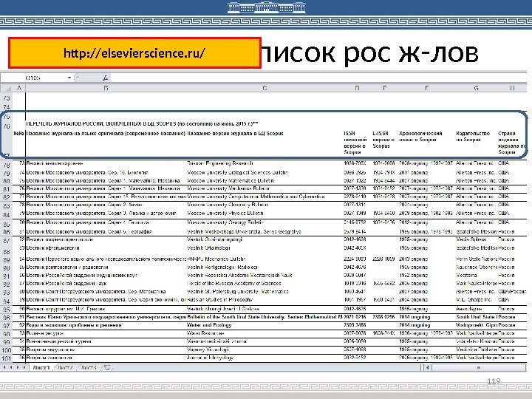Select column G header
This screenshot has width=532, height=399.
(x=476, y=88)
